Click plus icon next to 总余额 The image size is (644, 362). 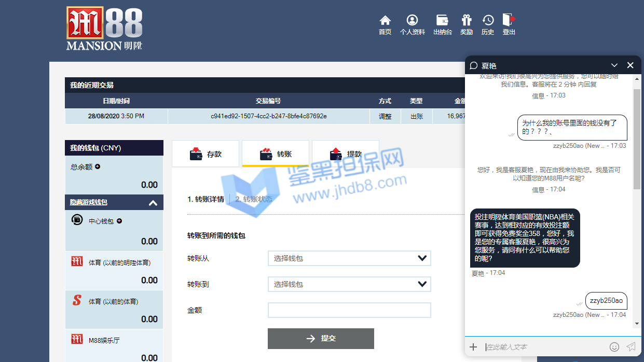pos(98,166)
